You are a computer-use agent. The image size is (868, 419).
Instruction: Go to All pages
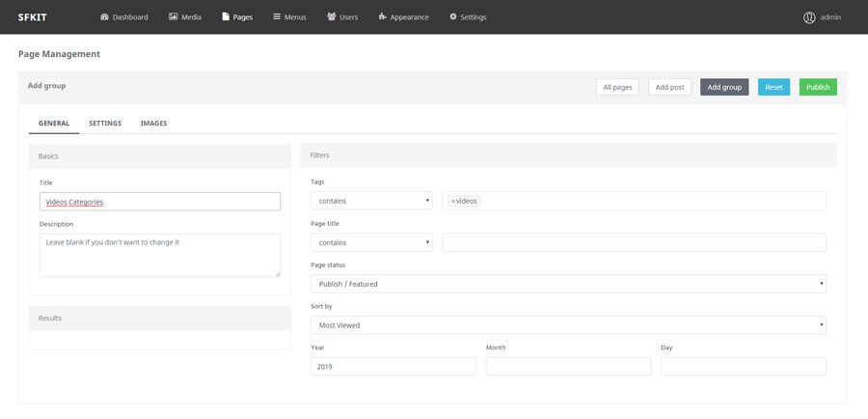[617, 87]
